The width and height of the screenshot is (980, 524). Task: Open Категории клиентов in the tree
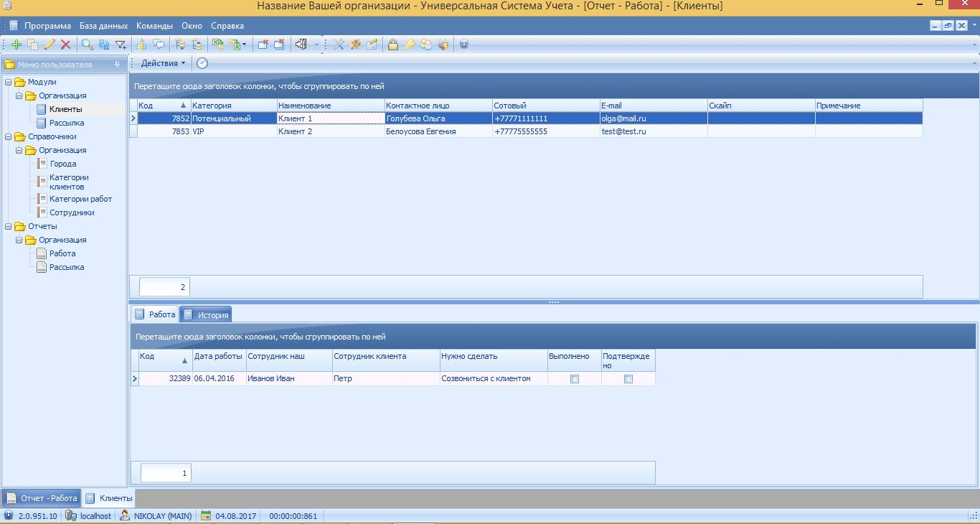[69, 182]
